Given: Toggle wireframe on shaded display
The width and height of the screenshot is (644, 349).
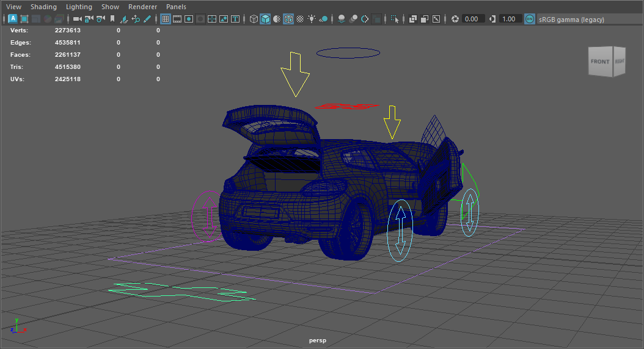Looking at the screenshot, I should (x=288, y=19).
